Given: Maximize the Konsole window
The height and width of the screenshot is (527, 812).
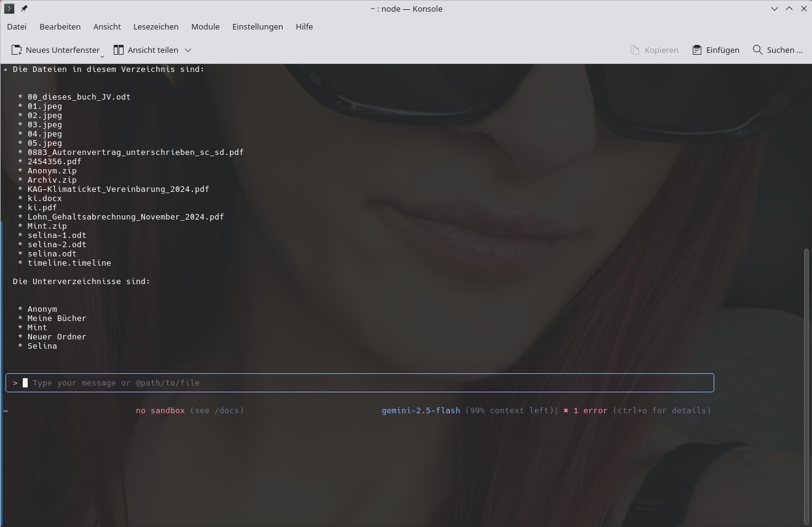Looking at the screenshot, I should pyautogui.click(x=789, y=9).
